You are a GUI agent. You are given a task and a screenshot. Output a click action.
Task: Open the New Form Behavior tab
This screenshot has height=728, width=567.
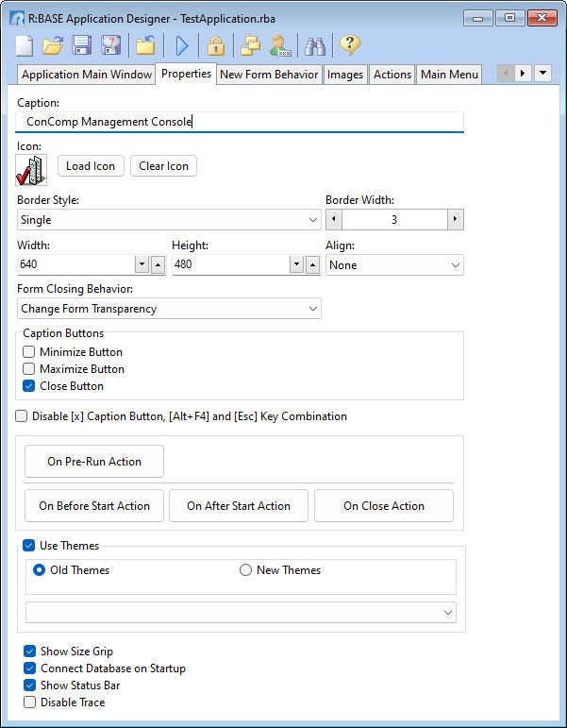(269, 75)
